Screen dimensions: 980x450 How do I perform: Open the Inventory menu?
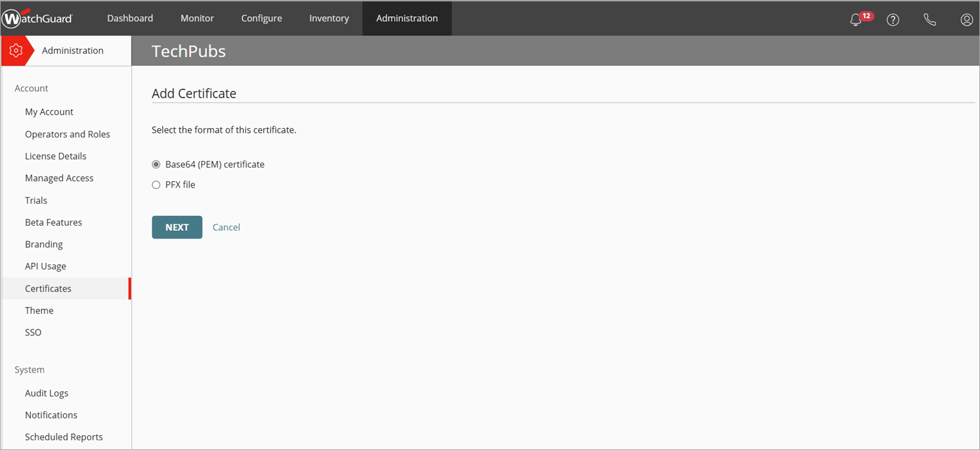coord(329,18)
